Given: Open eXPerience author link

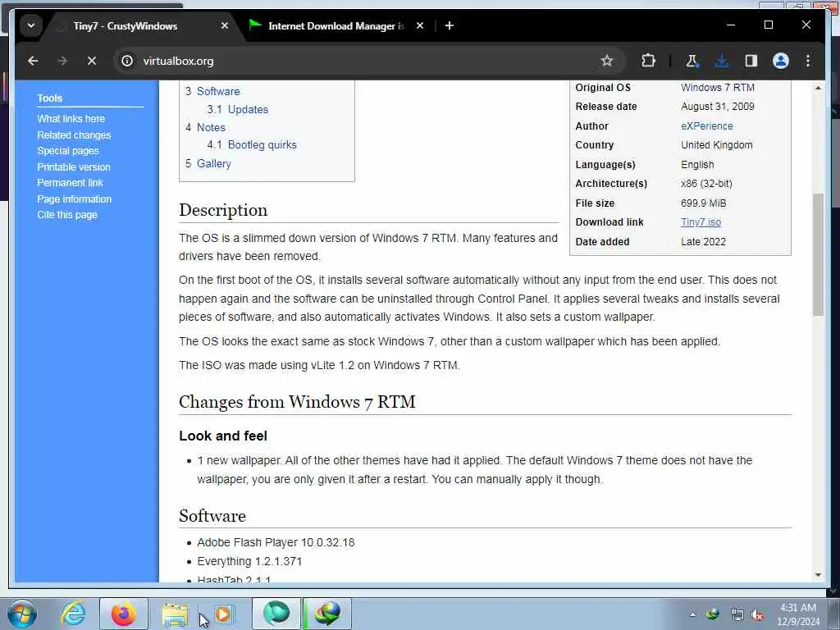Looking at the screenshot, I should (x=706, y=126).
